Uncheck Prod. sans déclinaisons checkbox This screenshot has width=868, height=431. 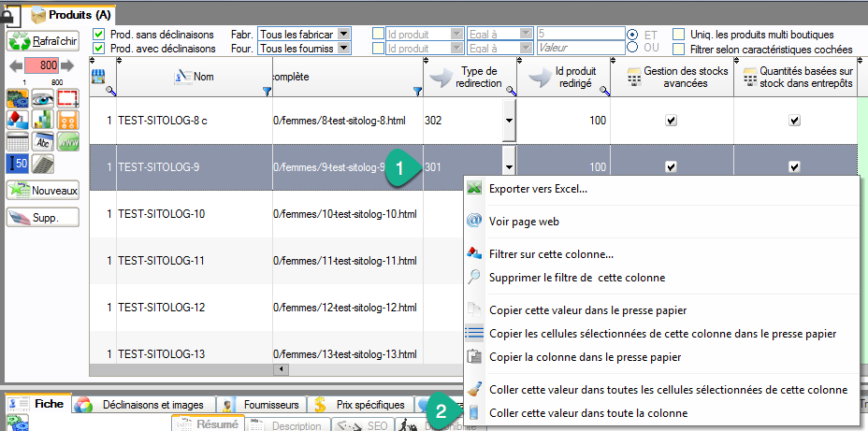coord(99,35)
